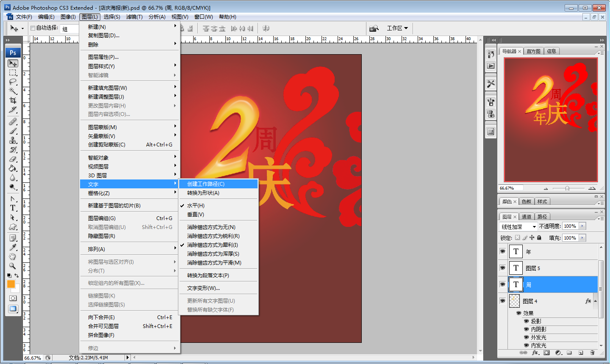610x364 pixels.
Task: Enable the 自动选择 checkbox
Action: pos(33,28)
